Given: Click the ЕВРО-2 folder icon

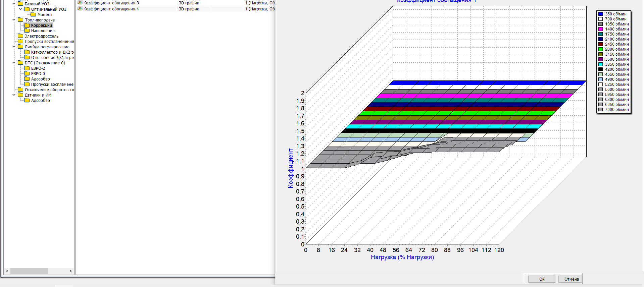Looking at the screenshot, I should tap(27, 68).
